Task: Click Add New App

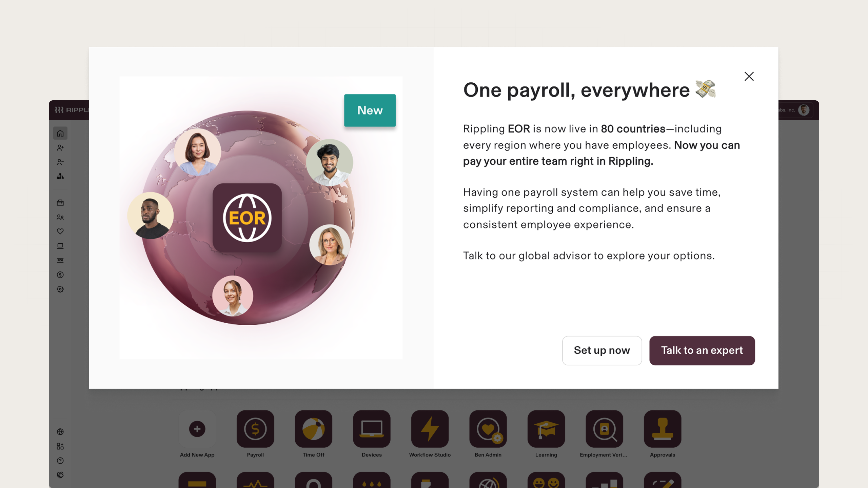Action: click(197, 429)
